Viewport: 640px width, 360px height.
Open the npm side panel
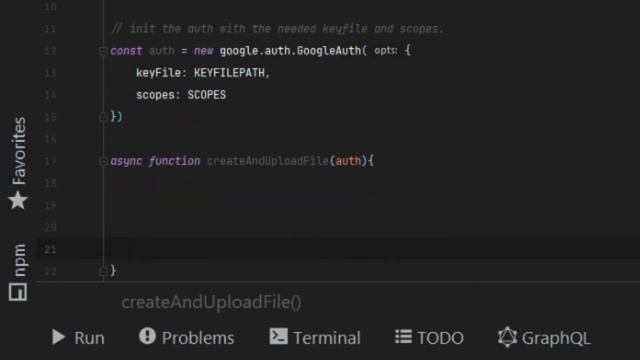(18, 272)
